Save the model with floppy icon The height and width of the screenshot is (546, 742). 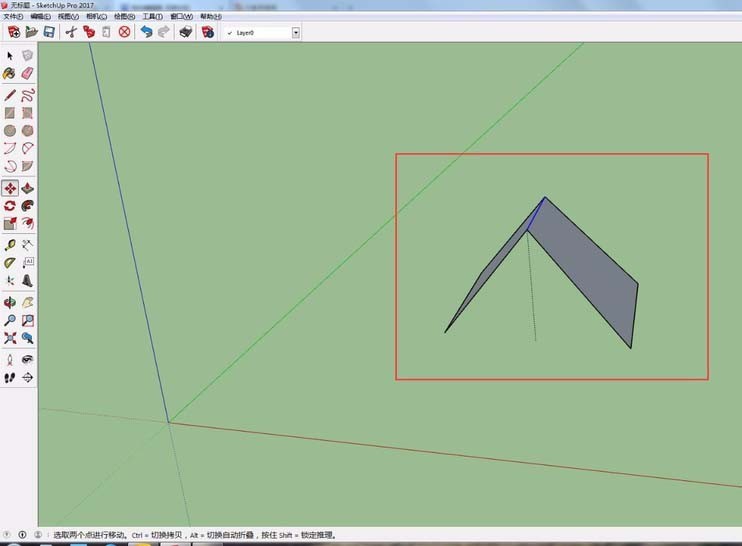click(x=49, y=32)
